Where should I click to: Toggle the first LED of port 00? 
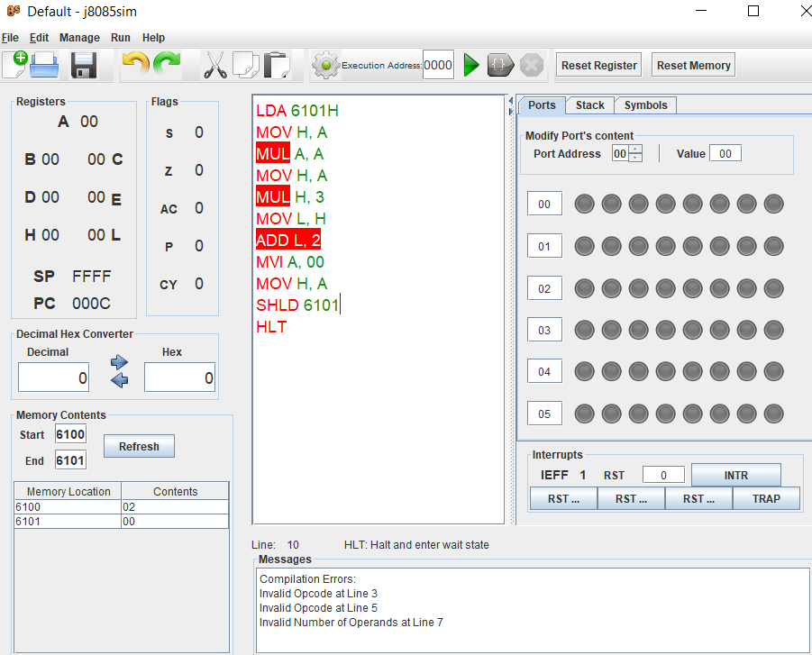tap(584, 204)
